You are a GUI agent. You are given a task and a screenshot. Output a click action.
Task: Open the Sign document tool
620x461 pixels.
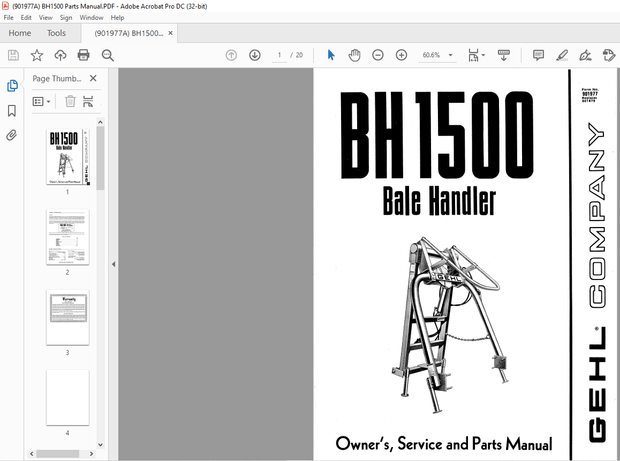pyautogui.click(x=585, y=55)
